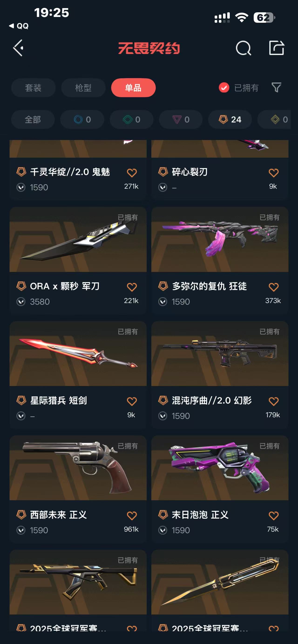Image resolution: width=298 pixels, height=644 pixels.
Task: Like 西部未来 正义 heart icon
Action: tap(132, 515)
